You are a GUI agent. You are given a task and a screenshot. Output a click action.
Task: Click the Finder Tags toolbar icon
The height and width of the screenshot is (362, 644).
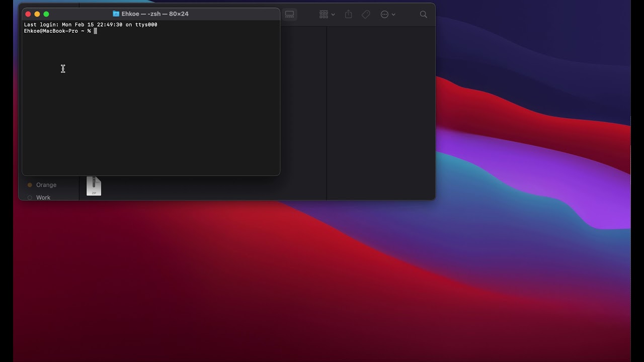[x=366, y=15]
